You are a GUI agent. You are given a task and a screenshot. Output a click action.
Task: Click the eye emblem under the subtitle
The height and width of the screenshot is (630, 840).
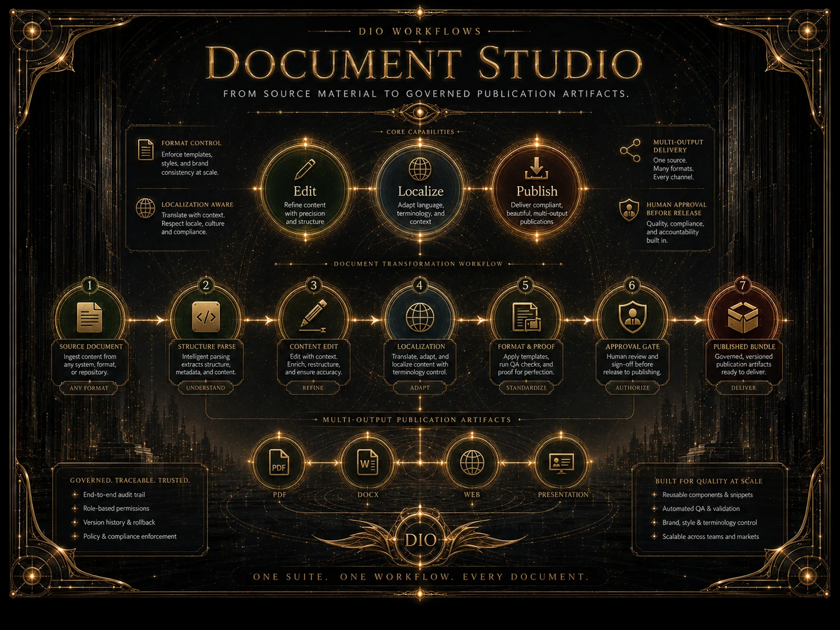point(420,112)
